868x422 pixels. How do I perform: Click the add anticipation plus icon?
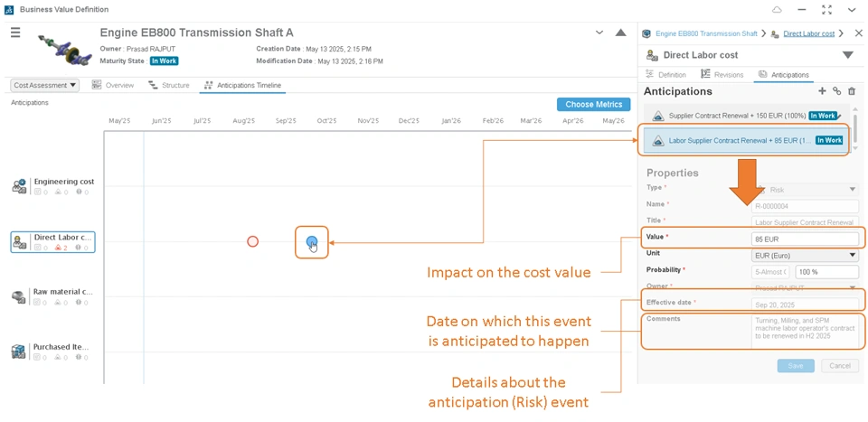tap(822, 91)
